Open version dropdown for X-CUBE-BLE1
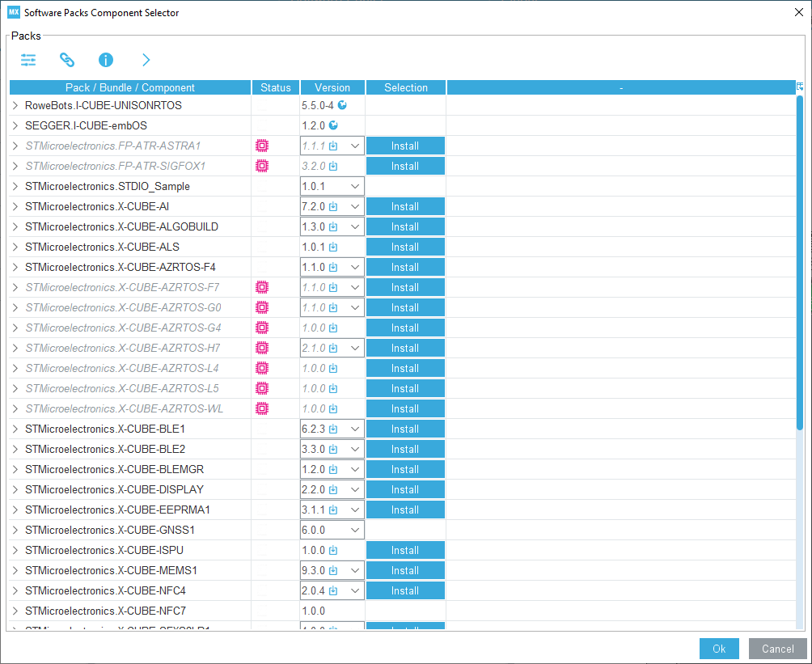This screenshot has width=812, height=664. [355, 429]
